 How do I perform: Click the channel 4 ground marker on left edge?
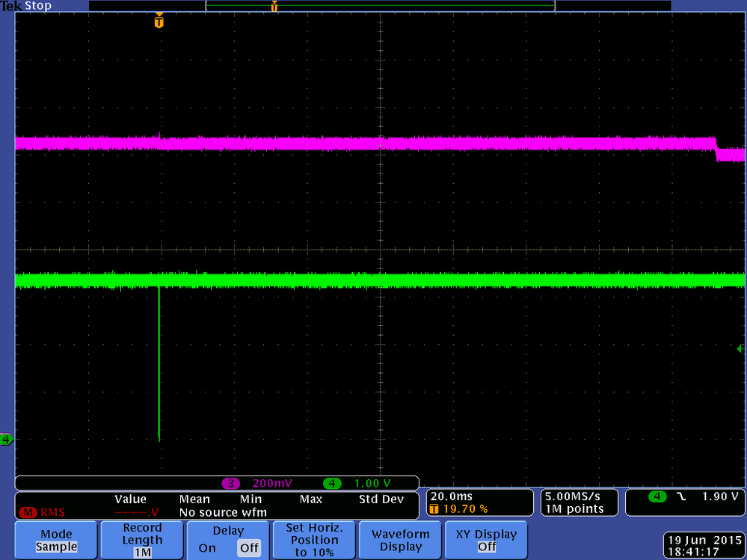click(6, 439)
